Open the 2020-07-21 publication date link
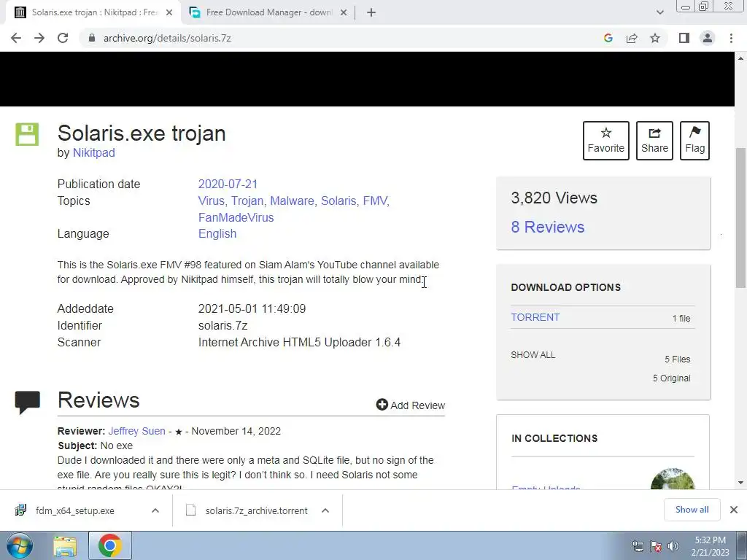Image resolution: width=747 pixels, height=560 pixels. tap(228, 184)
